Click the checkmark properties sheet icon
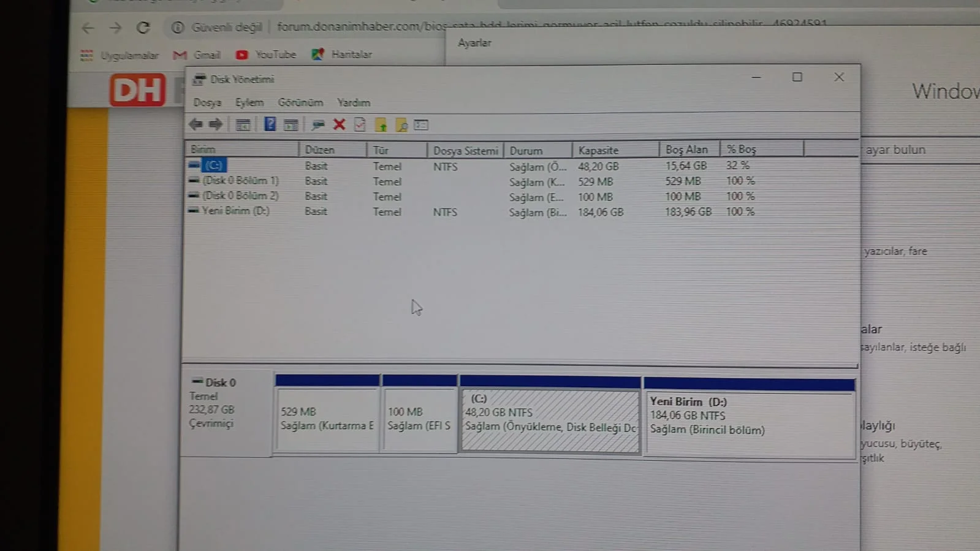Image resolution: width=980 pixels, height=551 pixels. [x=360, y=124]
